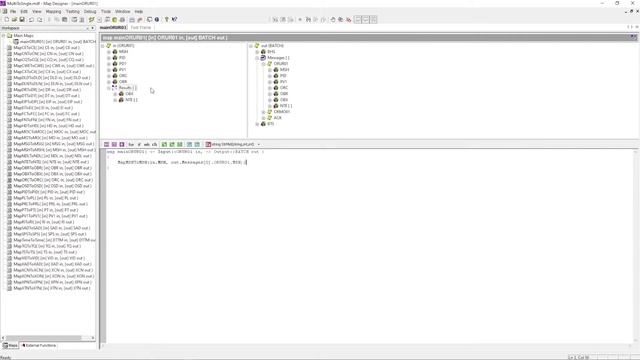Screen dimensions: 640x360
Task: Select the MapPIDToPID map in Workspace
Action: [49, 192]
